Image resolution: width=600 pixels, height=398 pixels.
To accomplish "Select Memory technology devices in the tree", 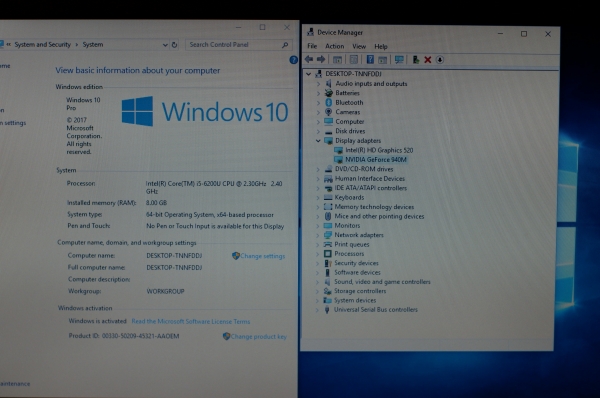I will coord(374,207).
